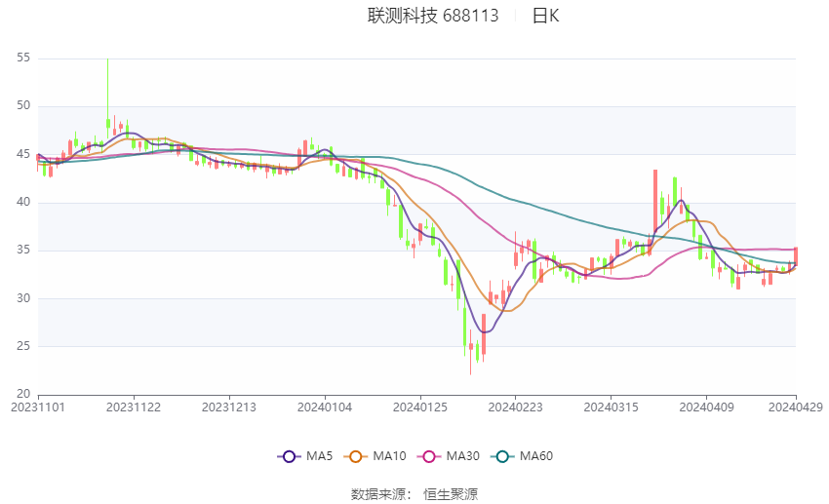Screen dimensions: 829x504
Task: Click the 20240429 date axis label
Action: (795, 407)
